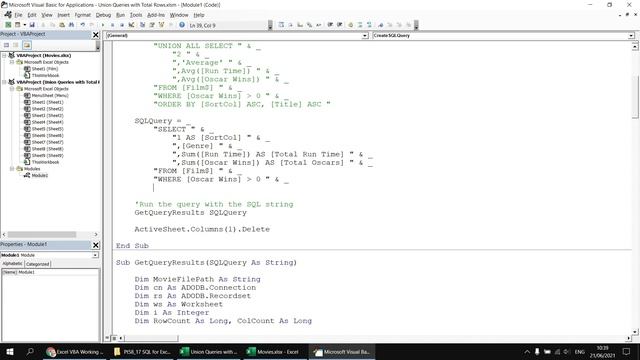Open the Tools menu

click(136, 15)
